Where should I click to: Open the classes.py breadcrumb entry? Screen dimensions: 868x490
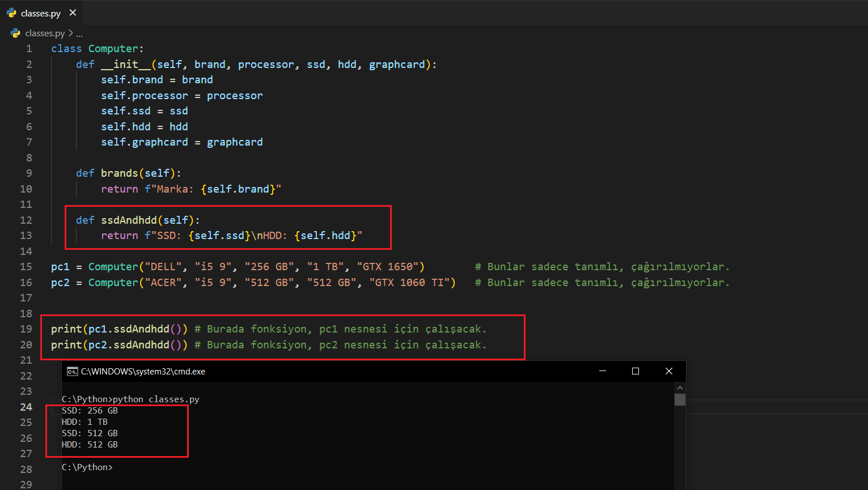click(45, 33)
